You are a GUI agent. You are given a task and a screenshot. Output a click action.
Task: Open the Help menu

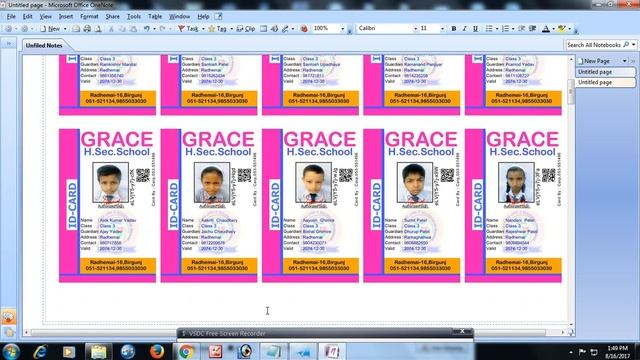(203, 17)
